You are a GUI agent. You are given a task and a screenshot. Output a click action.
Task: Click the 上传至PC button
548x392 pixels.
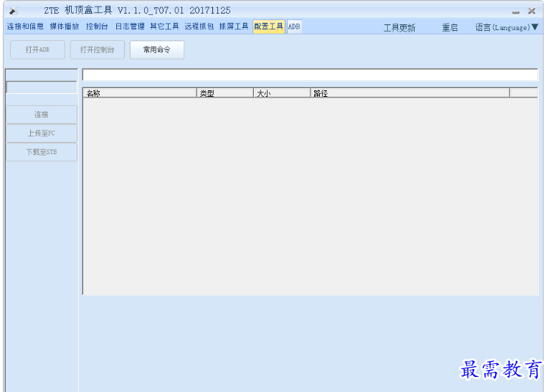click(41, 133)
